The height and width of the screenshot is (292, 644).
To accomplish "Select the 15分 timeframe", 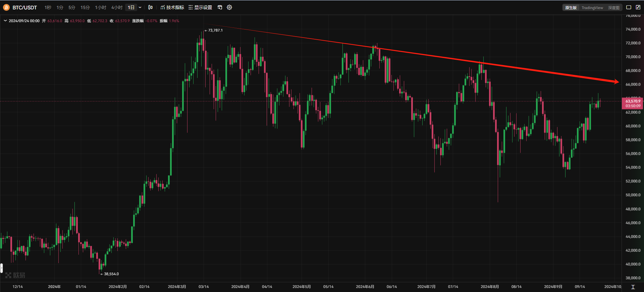I will [x=85, y=7].
